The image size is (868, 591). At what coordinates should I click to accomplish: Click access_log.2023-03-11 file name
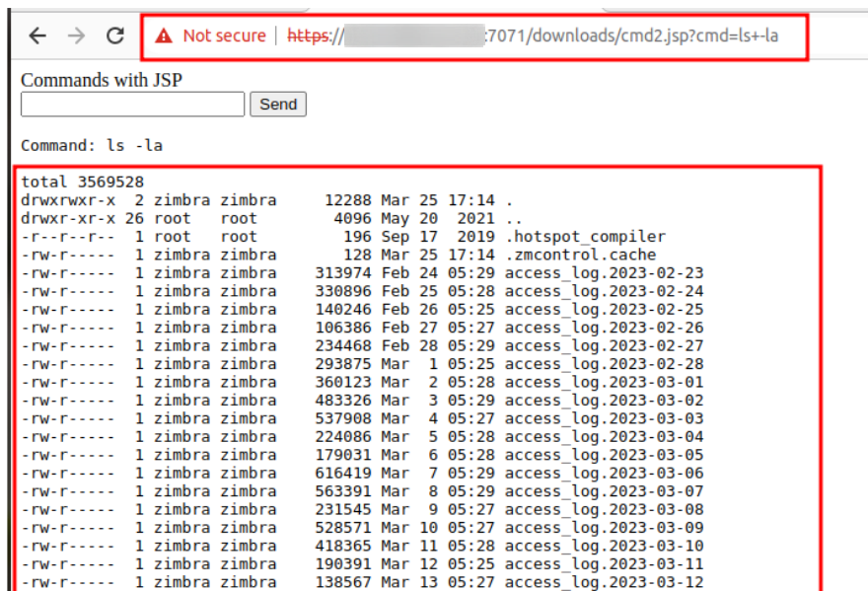[604, 564]
